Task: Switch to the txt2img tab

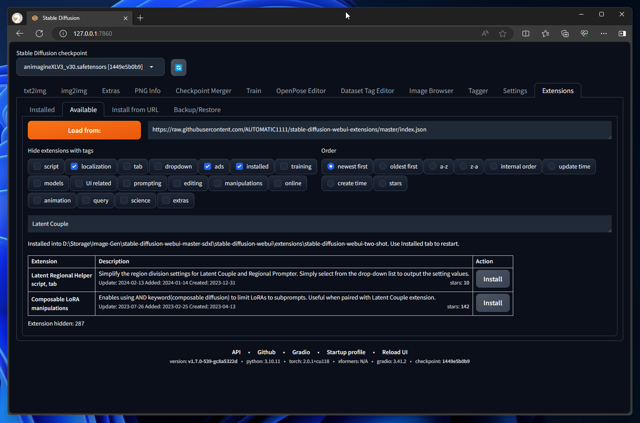Action: click(35, 91)
